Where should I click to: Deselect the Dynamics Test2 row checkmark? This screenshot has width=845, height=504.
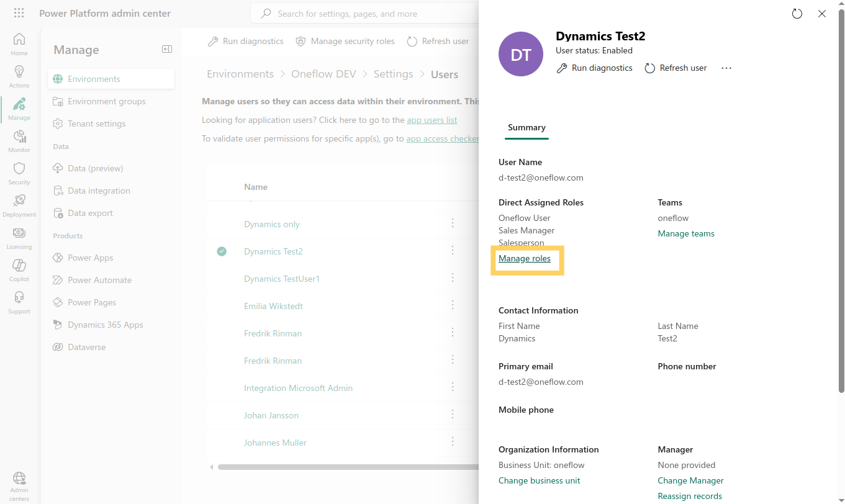(x=222, y=251)
